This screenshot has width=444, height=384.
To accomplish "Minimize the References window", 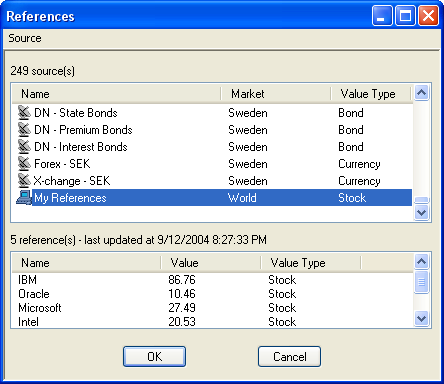I will [382, 16].
